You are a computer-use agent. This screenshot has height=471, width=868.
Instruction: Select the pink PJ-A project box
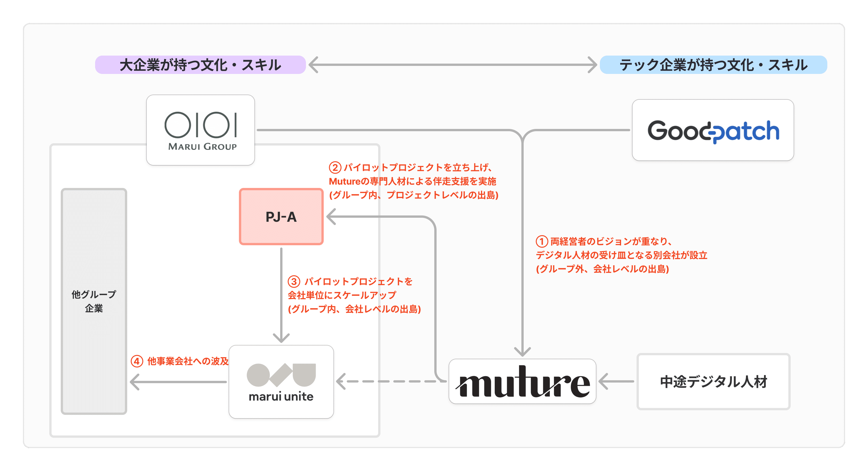(281, 217)
